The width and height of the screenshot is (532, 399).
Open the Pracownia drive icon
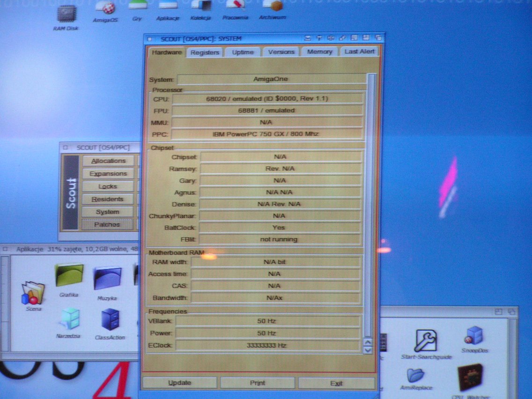(x=236, y=6)
